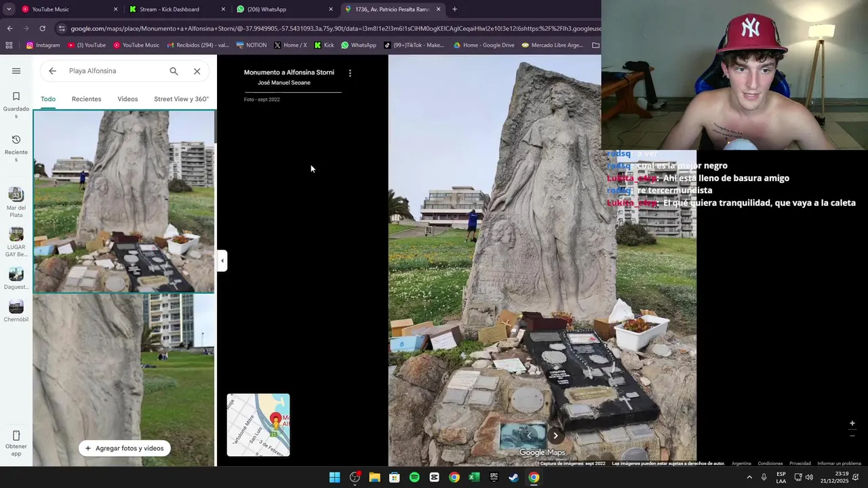Open the Condiciones footer link
868x488 pixels.
(770, 464)
